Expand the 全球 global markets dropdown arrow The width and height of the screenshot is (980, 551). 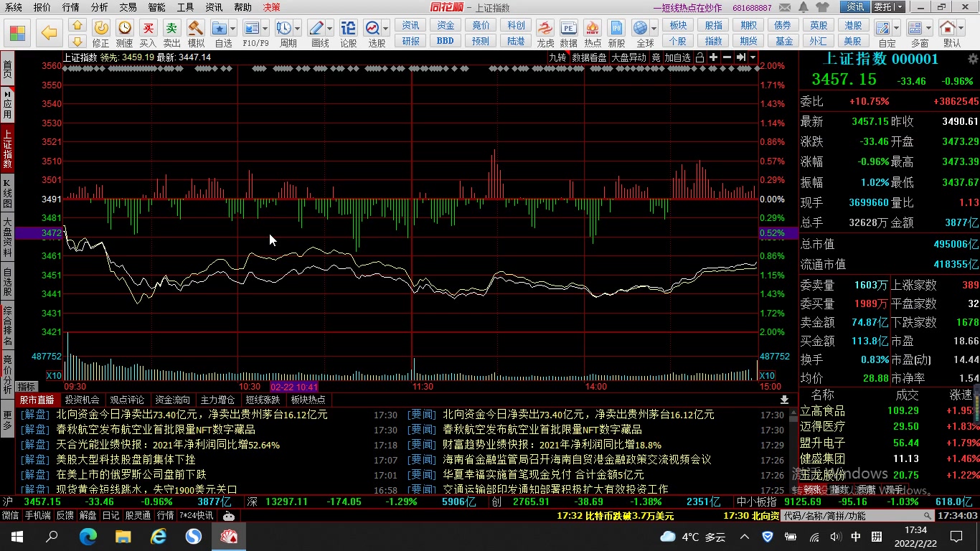(x=654, y=29)
